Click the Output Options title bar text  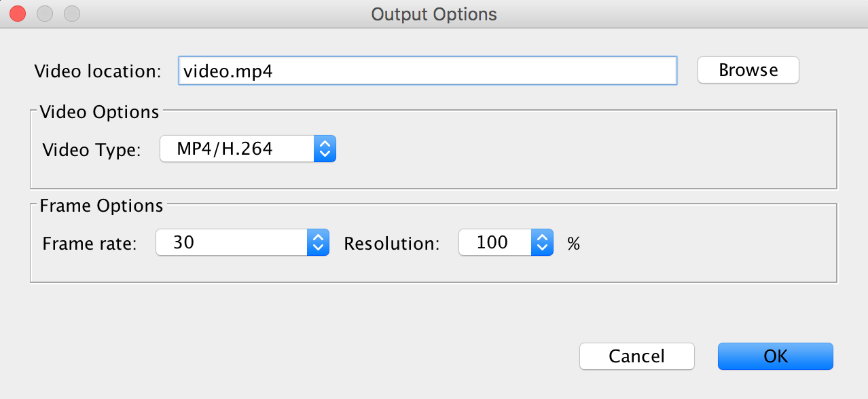click(434, 14)
